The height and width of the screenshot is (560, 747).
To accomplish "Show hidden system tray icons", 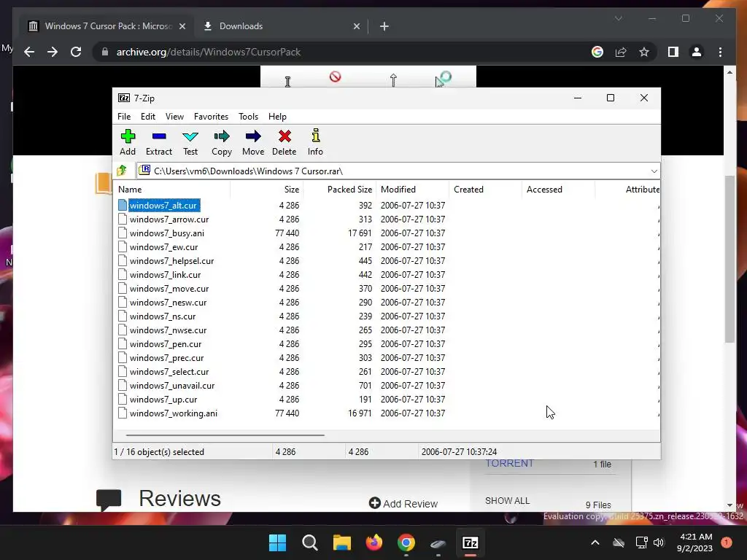I will [x=595, y=542].
